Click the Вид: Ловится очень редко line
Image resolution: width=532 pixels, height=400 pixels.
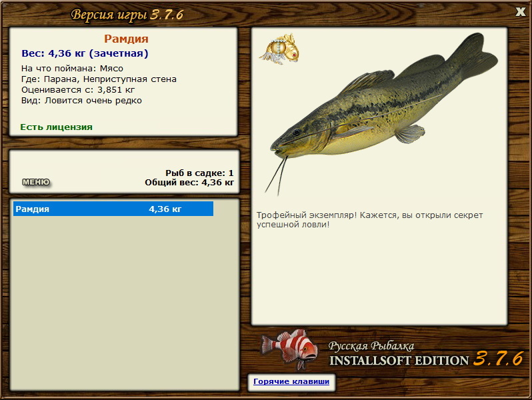[81, 101]
